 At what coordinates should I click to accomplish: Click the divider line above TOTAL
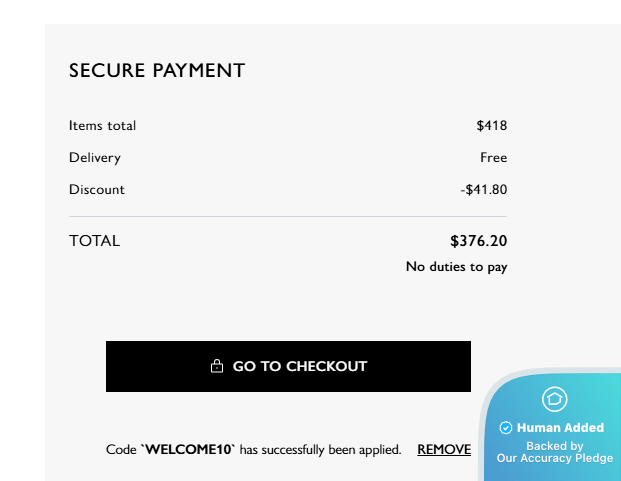tap(288, 216)
